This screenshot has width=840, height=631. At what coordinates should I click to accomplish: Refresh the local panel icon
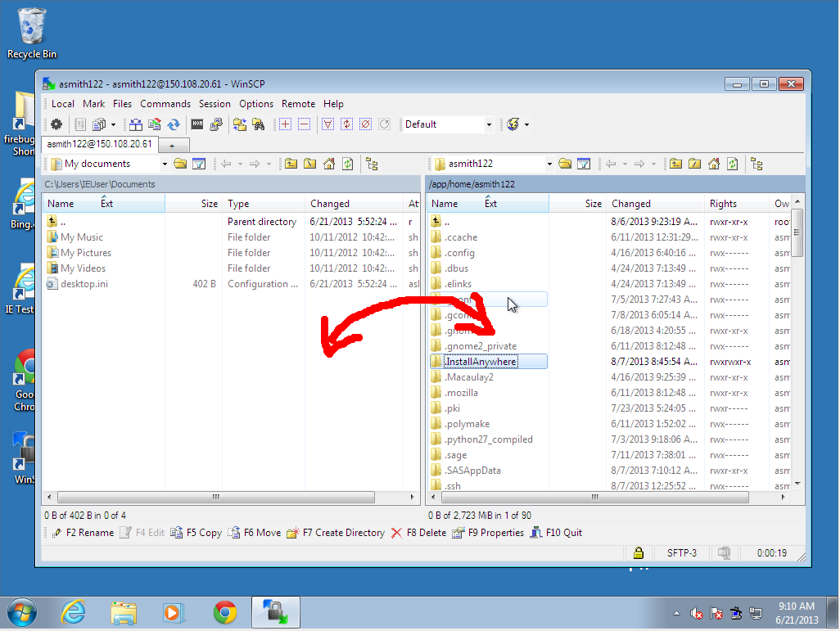[348, 164]
